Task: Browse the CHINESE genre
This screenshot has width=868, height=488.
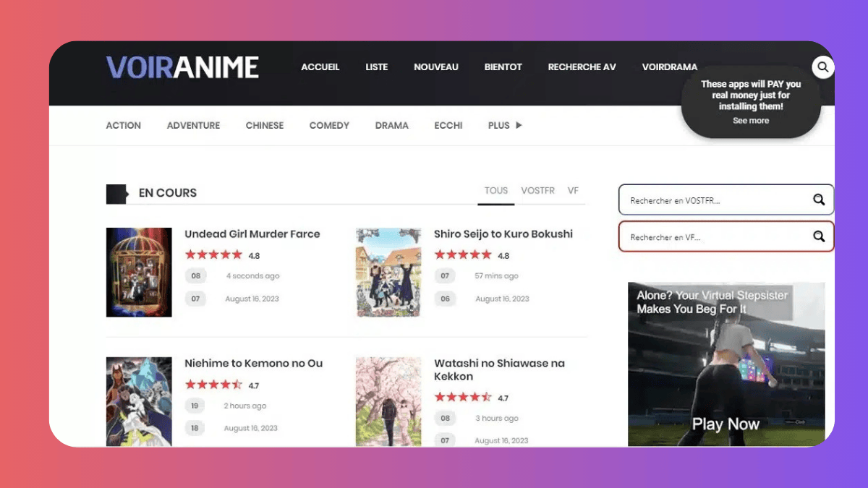Action: [x=265, y=125]
